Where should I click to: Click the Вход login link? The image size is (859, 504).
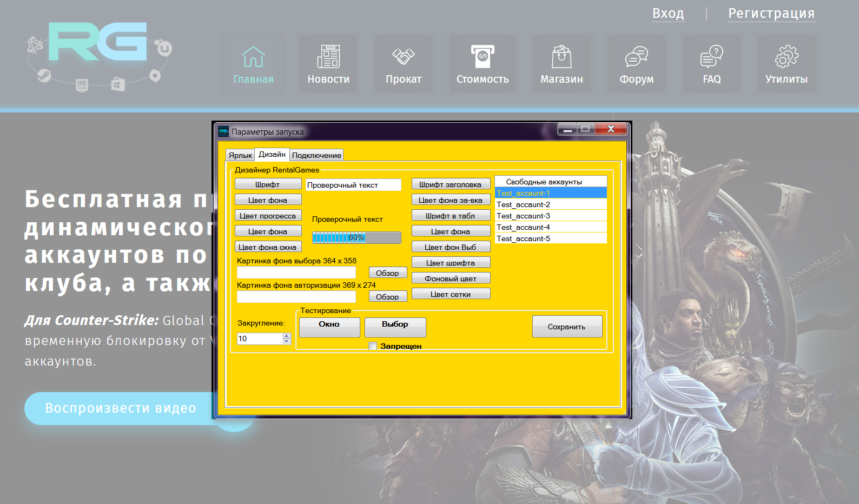point(668,13)
